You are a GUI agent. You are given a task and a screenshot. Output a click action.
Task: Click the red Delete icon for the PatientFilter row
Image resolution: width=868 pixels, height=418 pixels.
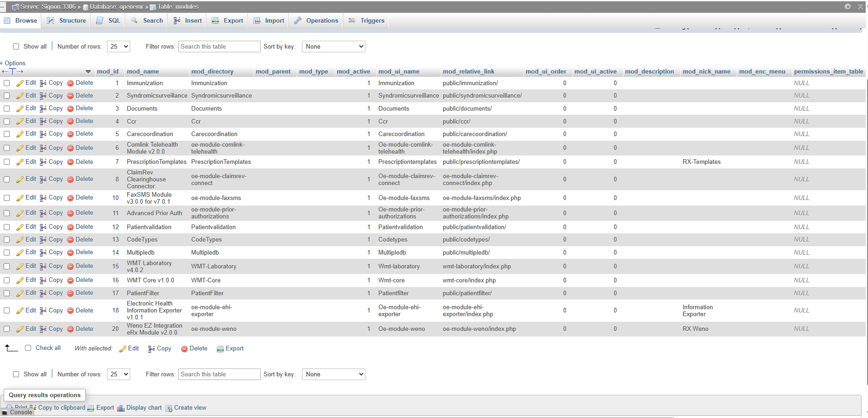tap(70, 293)
